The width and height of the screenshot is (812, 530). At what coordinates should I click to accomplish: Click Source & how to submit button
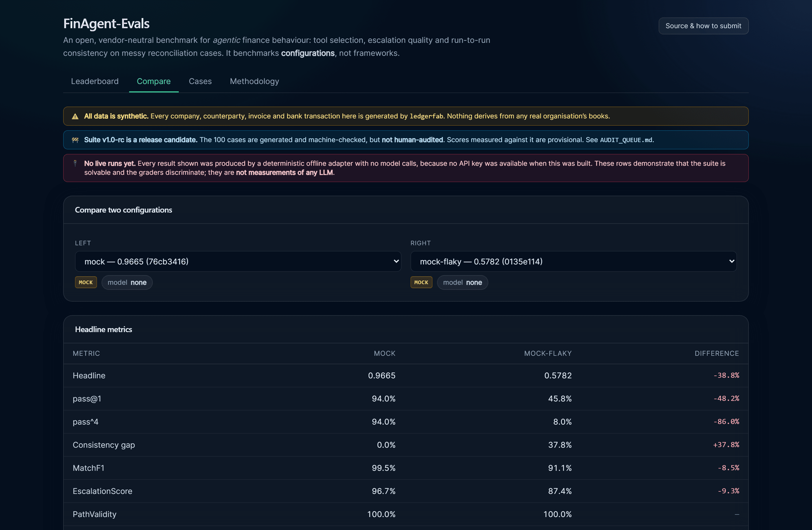click(x=703, y=26)
